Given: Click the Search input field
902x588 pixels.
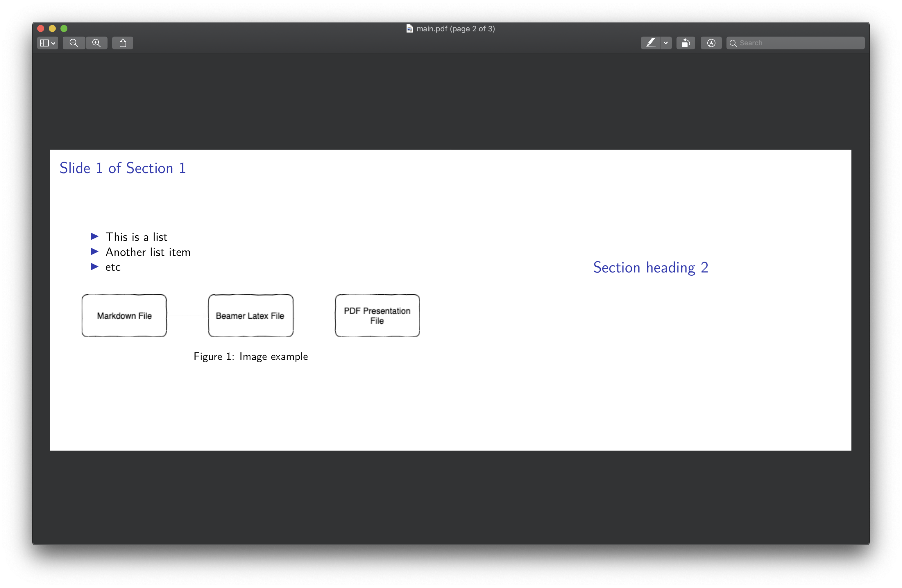Looking at the screenshot, I should 800,43.
